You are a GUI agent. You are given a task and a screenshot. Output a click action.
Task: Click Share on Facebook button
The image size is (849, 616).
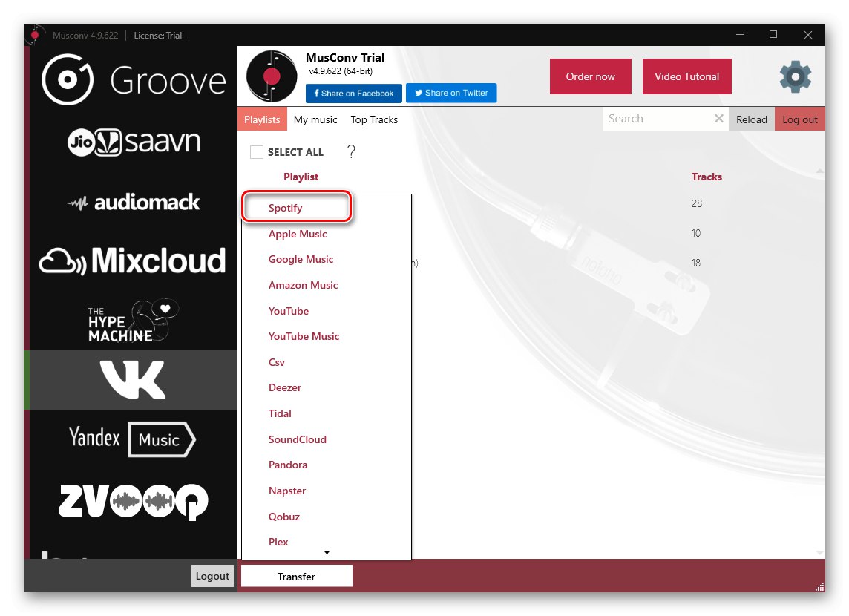[353, 93]
